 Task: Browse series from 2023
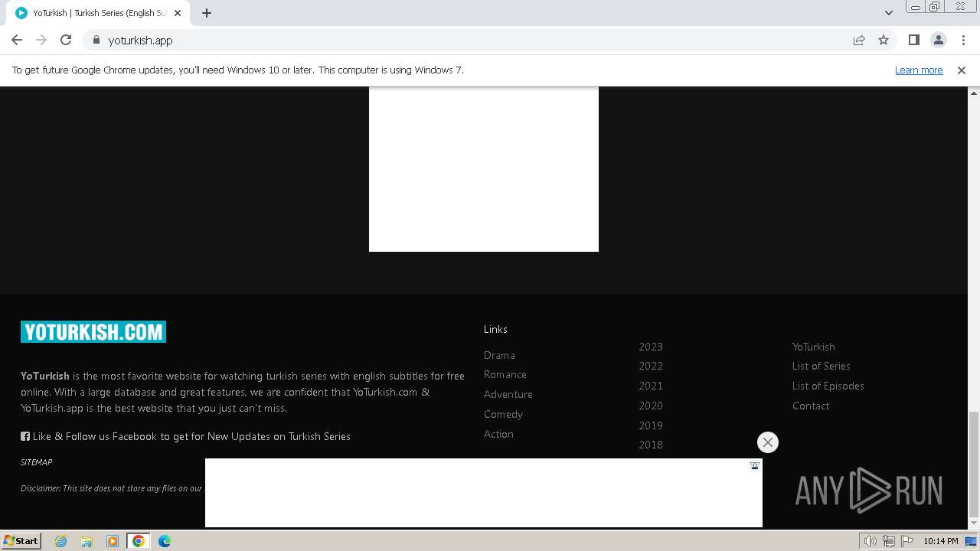click(651, 347)
